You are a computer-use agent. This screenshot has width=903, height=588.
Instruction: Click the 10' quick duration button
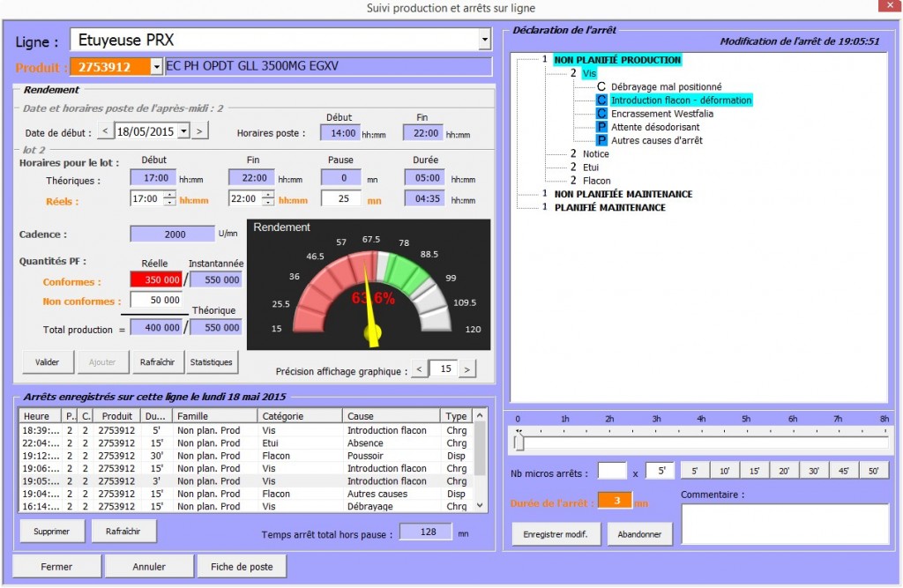(x=725, y=471)
